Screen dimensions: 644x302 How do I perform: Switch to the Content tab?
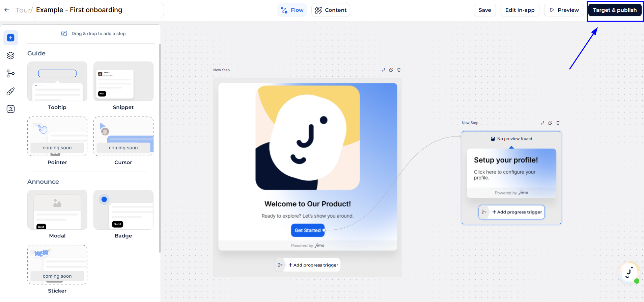point(331,10)
